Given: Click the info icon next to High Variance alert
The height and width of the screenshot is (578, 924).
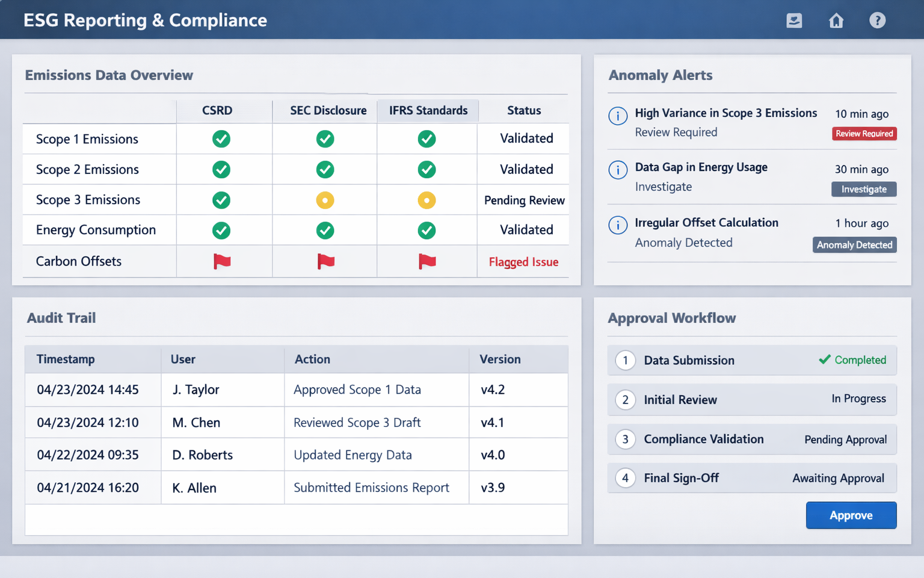Looking at the screenshot, I should click(x=618, y=116).
